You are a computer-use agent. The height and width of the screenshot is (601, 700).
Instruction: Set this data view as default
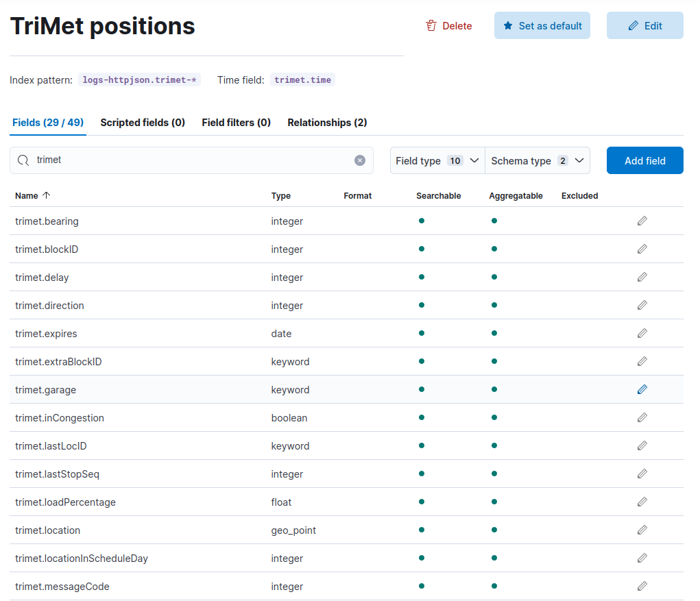542,26
